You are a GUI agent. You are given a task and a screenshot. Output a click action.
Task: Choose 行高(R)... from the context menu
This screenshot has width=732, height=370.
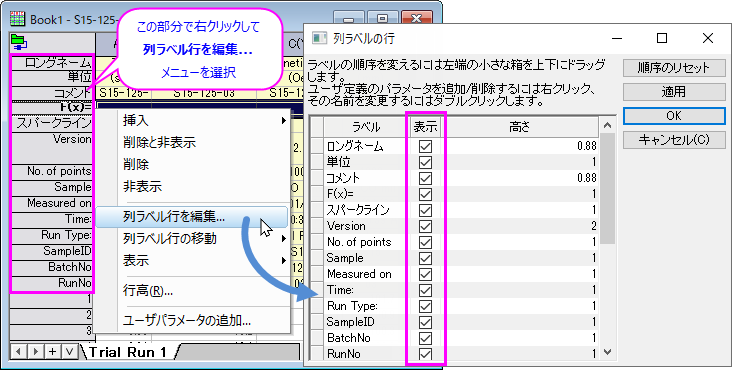[191, 291]
